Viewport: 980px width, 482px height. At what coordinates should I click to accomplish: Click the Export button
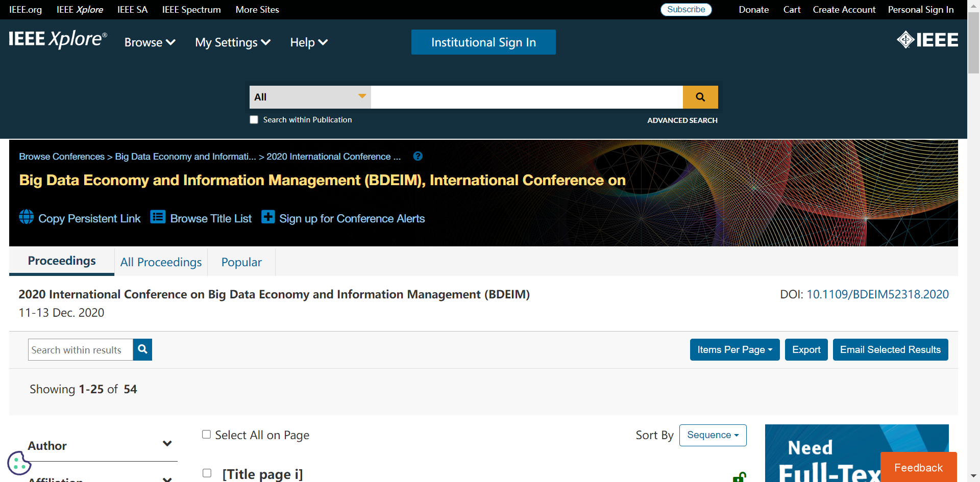pyautogui.click(x=806, y=350)
